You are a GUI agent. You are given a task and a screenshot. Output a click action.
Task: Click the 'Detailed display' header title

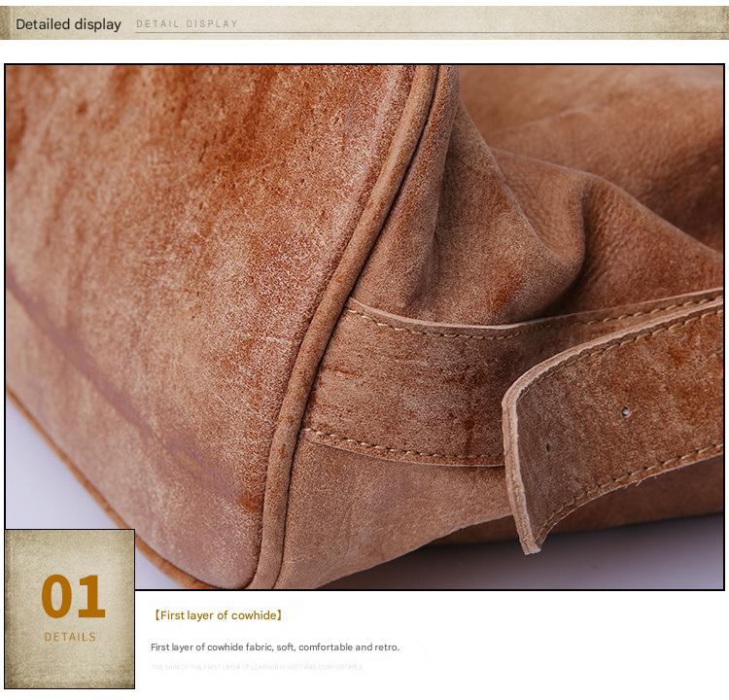68,24
